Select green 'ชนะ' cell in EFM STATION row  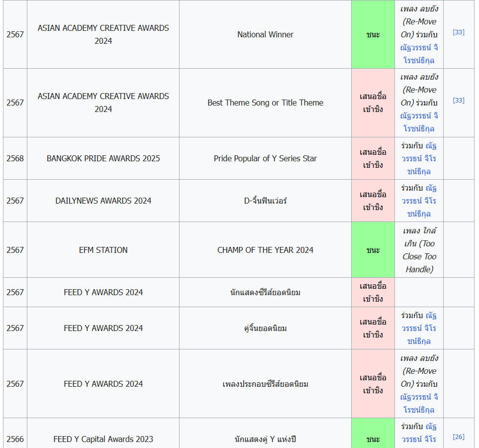point(373,250)
